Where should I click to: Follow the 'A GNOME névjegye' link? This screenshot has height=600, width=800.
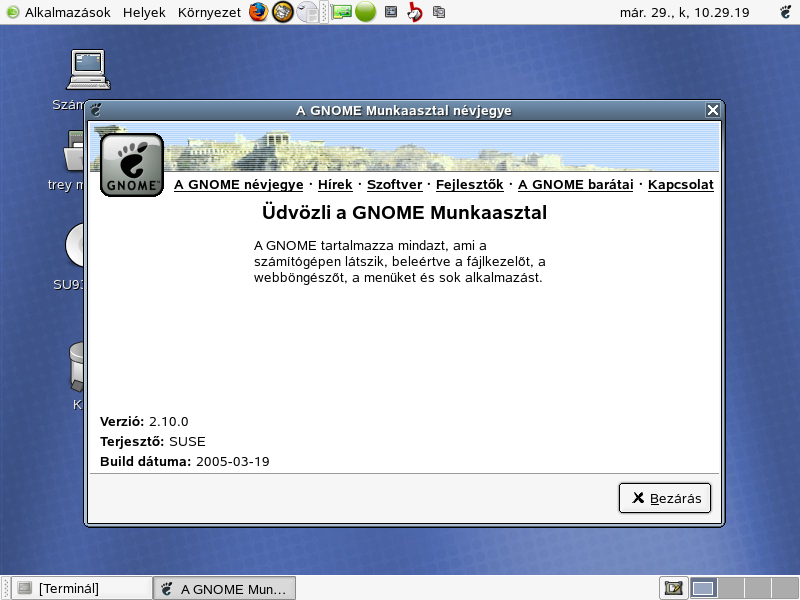(x=239, y=185)
